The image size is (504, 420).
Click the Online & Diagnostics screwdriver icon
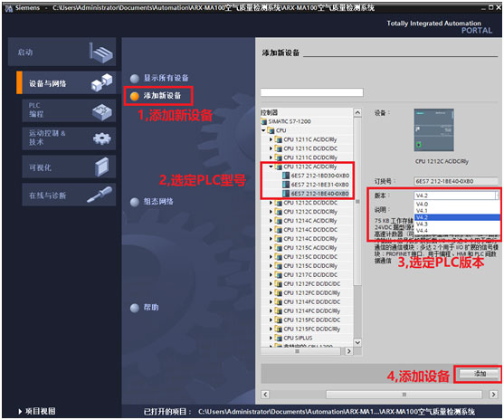(x=100, y=195)
